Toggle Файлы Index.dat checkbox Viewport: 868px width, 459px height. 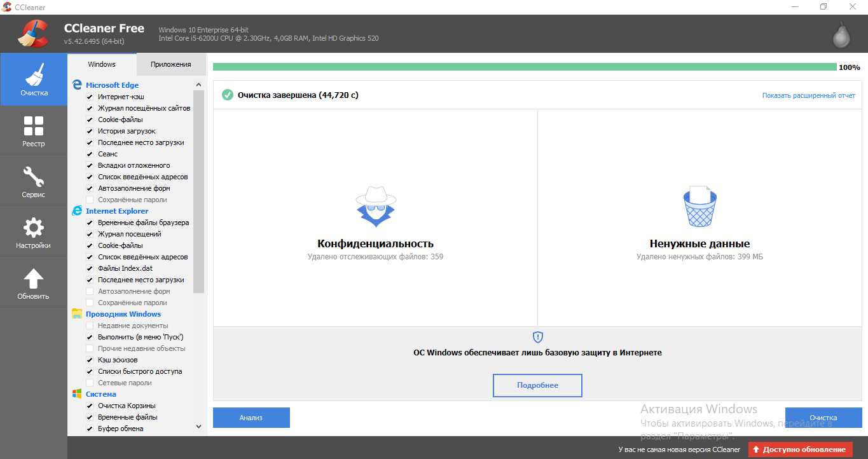point(90,268)
